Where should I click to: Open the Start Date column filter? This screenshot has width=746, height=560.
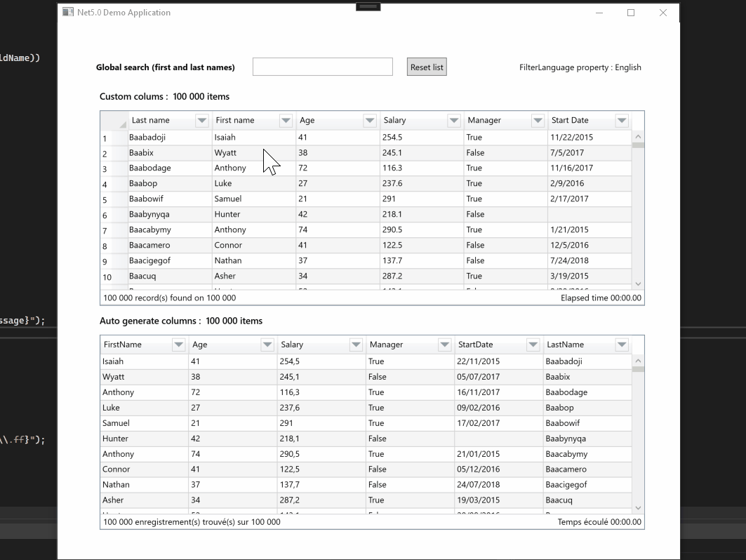tap(621, 121)
